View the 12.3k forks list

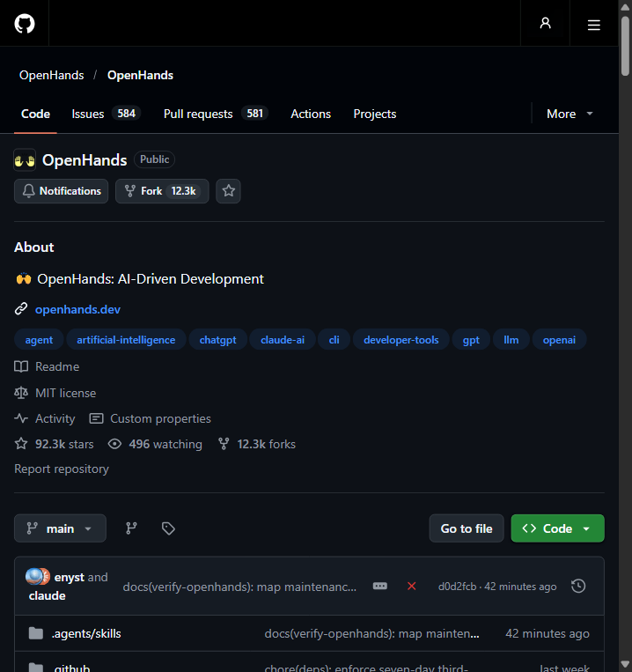click(257, 444)
